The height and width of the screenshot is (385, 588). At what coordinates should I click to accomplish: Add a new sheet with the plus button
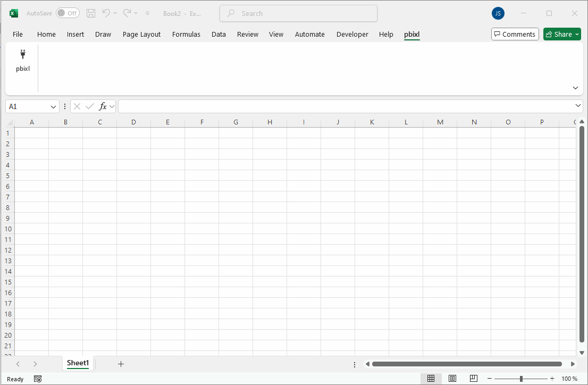(x=121, y=364)
